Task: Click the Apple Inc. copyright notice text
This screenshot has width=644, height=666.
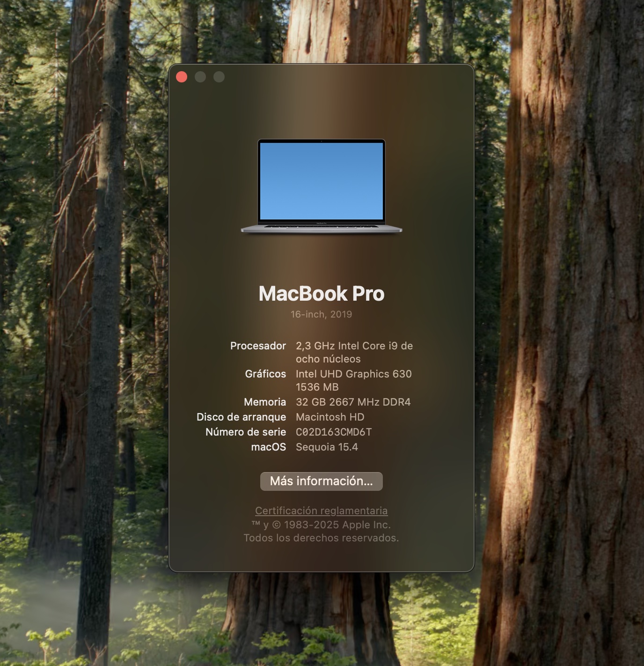Action: [322, 525]
